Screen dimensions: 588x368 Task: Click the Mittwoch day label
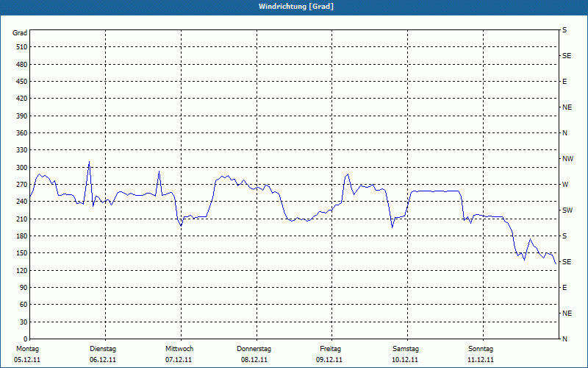(179, 349)
